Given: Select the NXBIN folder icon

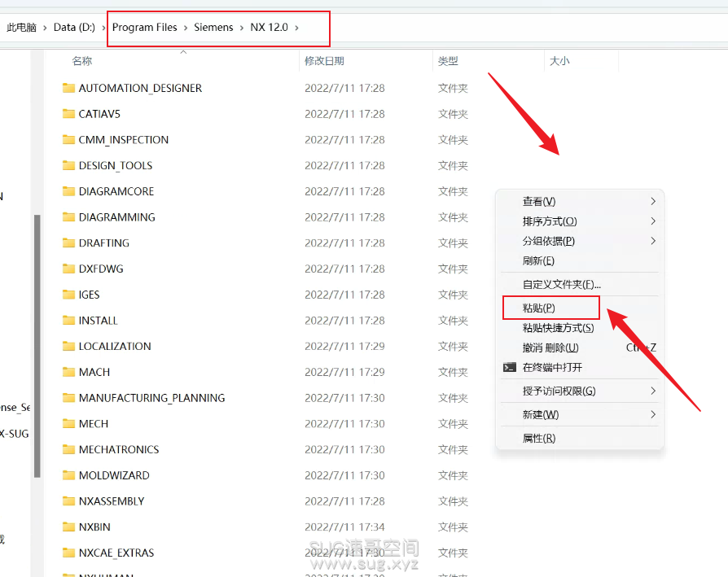Looking at the screenshot, I should coord(68,527).
